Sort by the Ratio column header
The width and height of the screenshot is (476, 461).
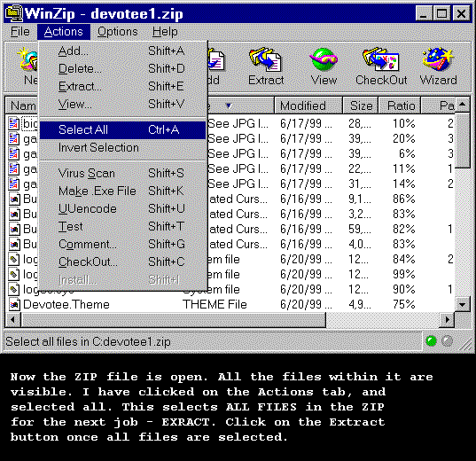tap(400, 105)
